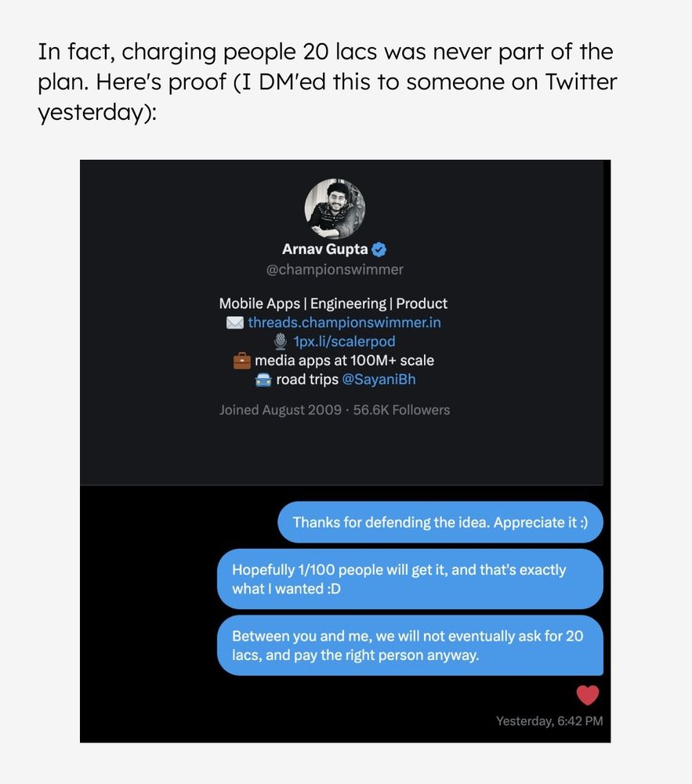Click the Arnav Gupta display name

[x=324, y=249]
